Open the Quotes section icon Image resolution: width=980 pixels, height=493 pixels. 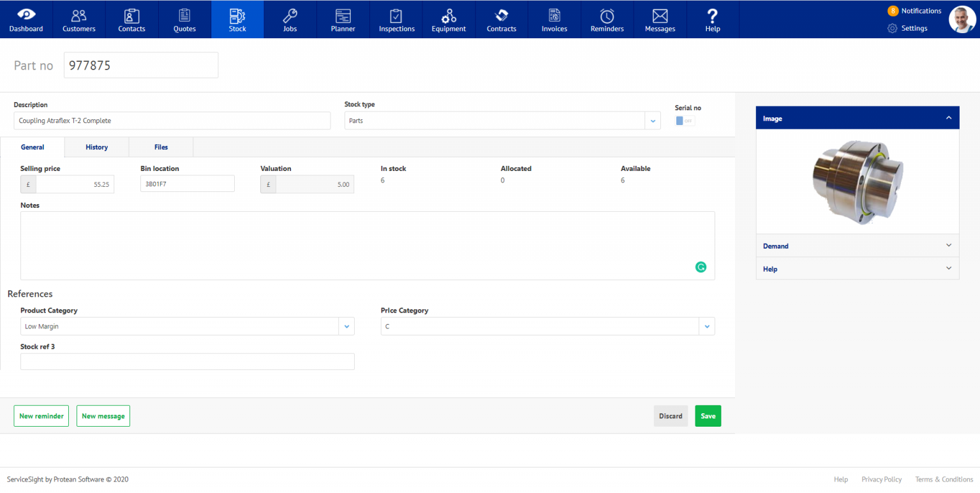coord(184,14)
